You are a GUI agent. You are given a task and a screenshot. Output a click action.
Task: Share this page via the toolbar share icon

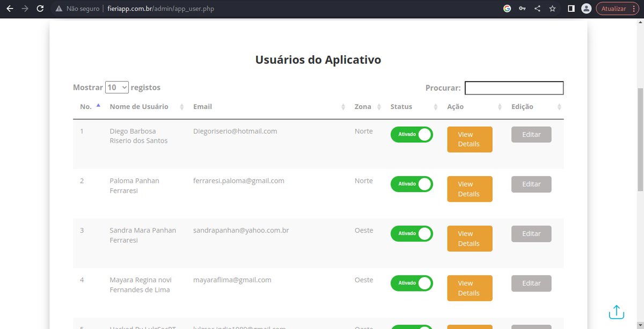pyautogui.click(x=537, y=9)
